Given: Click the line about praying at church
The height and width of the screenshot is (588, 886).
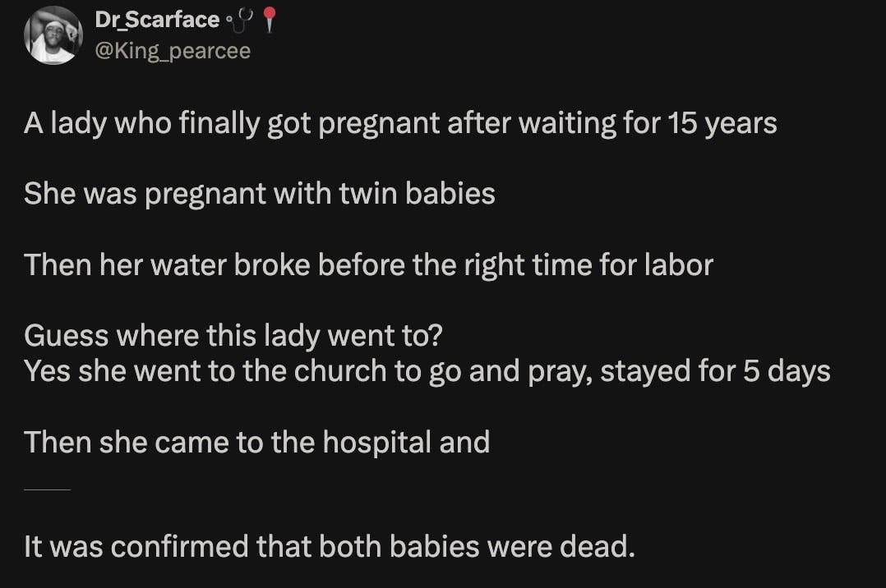Looking at the screenshot, I should click(x=427, y=370).
